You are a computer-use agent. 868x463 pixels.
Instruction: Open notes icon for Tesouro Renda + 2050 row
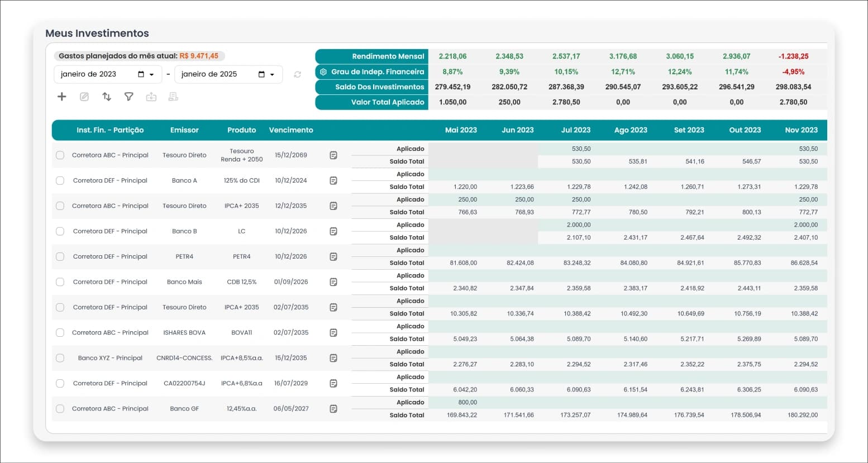pyautogui.click(x=333, y=155)
